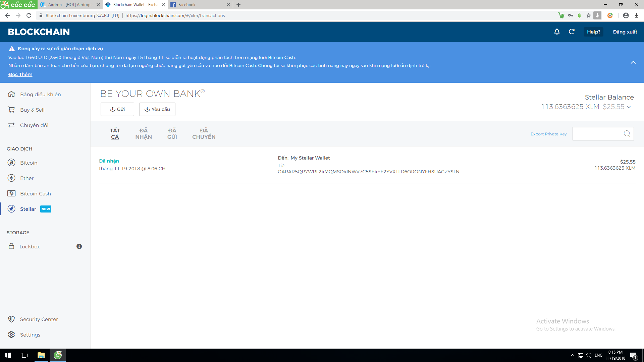Open Bitcoin transactions in sidebar
This screenshot has height=362, width=644.
29,163
